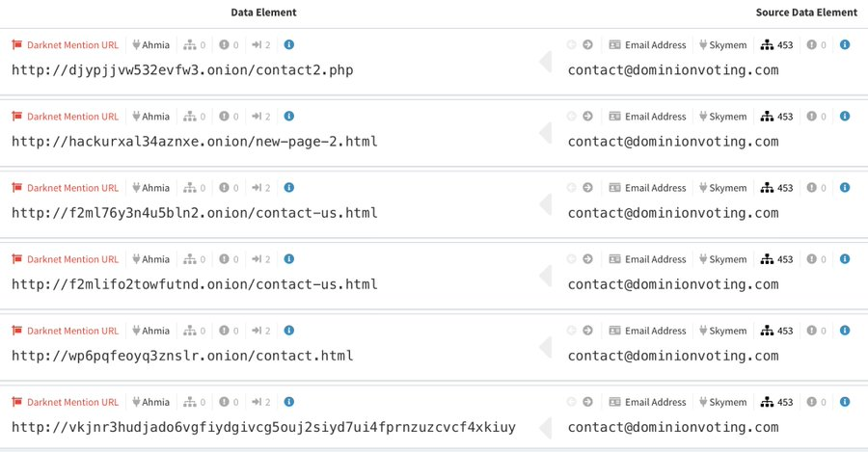Viewport: 868px width, 452px height.
Task: Click contact@dominionvoting.com in last row
Action: pyautogui.click(x=673, y=427)
